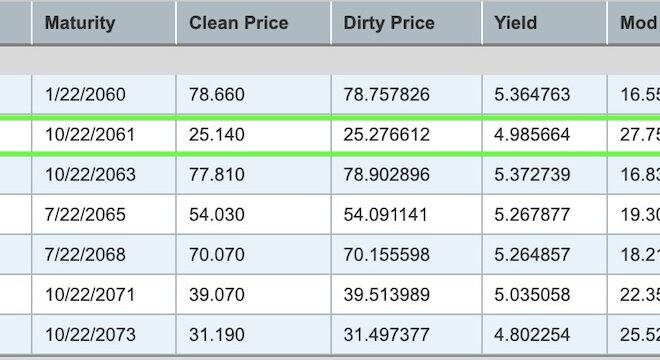This screenshot has height=360, width=660.
Task: Click the Yield column header
Action: tap(545, 23)
